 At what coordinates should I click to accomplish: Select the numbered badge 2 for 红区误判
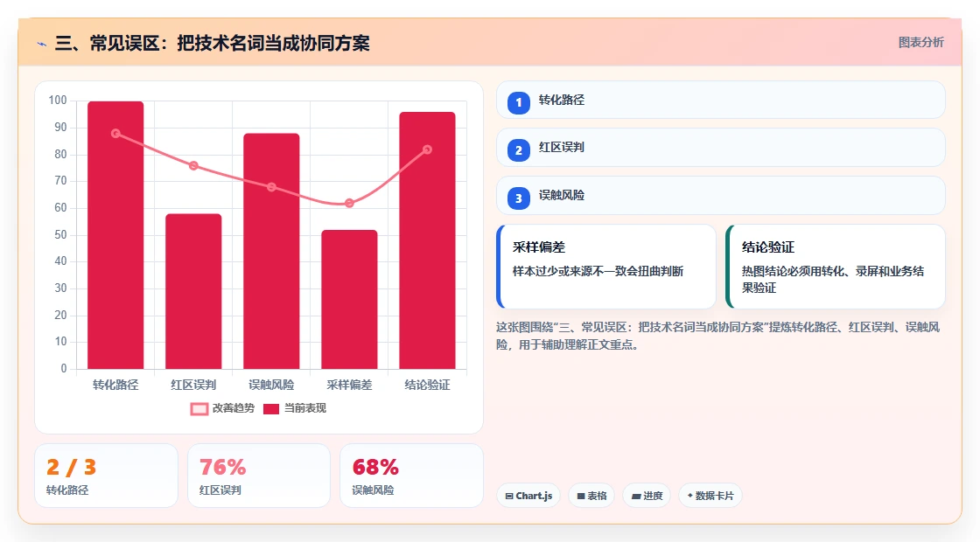point(518,149)
